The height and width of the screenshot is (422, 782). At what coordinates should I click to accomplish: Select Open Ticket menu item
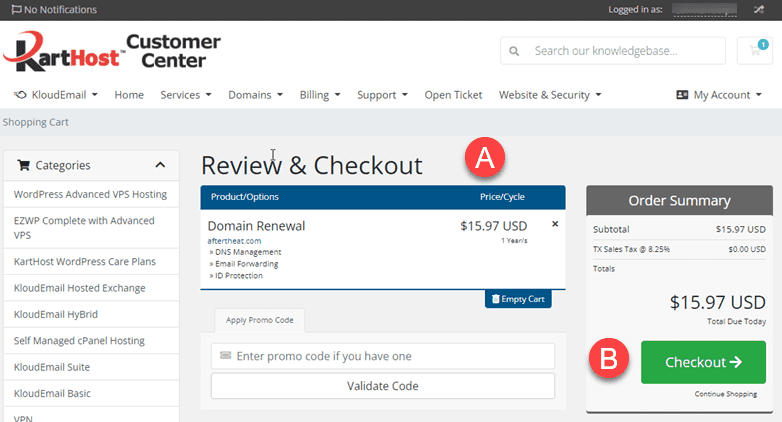(453, 95)
